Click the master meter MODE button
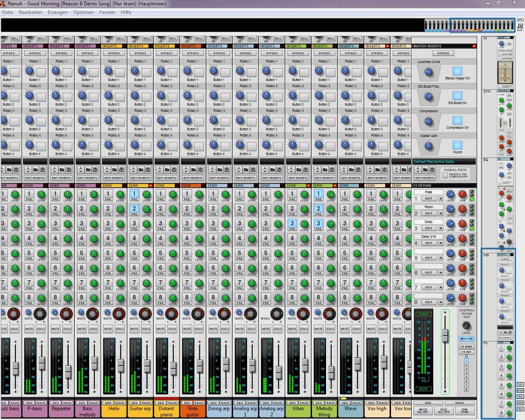The height and width of the screenshot is (420, 525). [x=423, y=389]
